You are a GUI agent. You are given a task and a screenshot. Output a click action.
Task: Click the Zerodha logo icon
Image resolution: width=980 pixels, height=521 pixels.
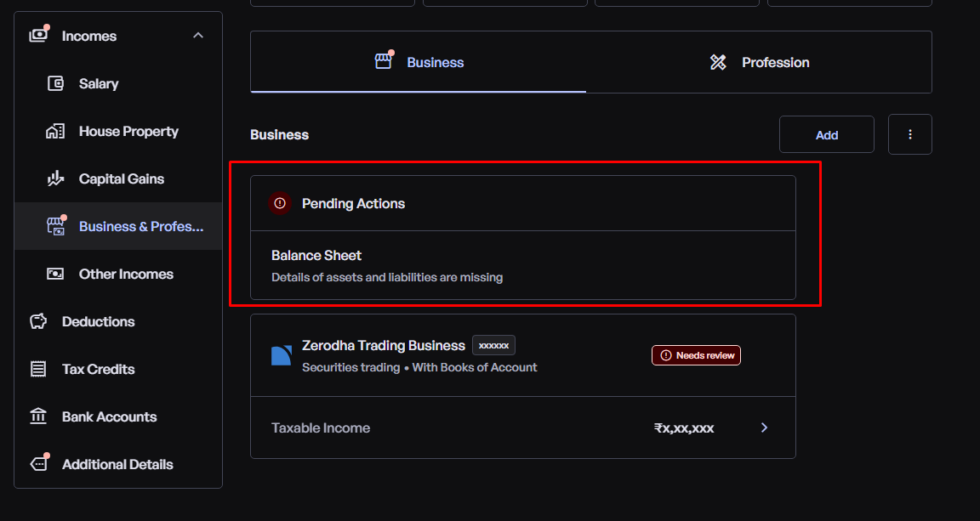(x=282, y=355)
